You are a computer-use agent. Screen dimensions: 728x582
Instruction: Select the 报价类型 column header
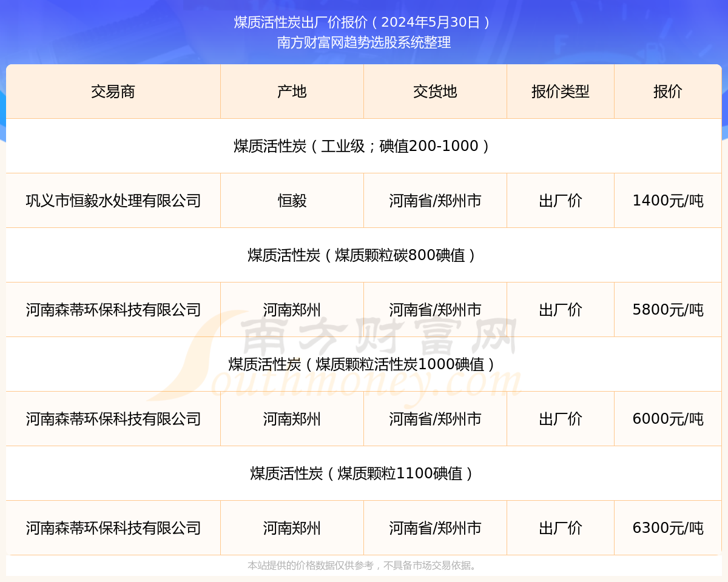click(561, 92)
